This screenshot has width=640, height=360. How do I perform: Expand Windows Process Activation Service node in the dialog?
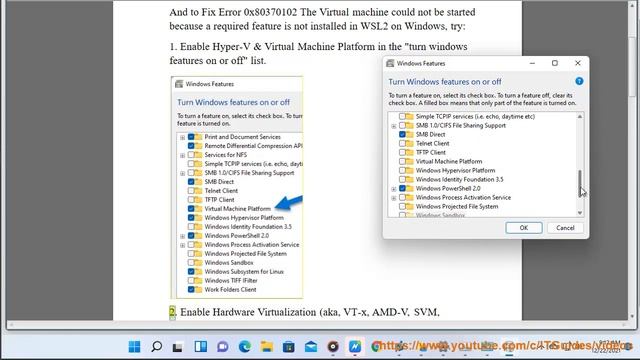pos(393,198)
